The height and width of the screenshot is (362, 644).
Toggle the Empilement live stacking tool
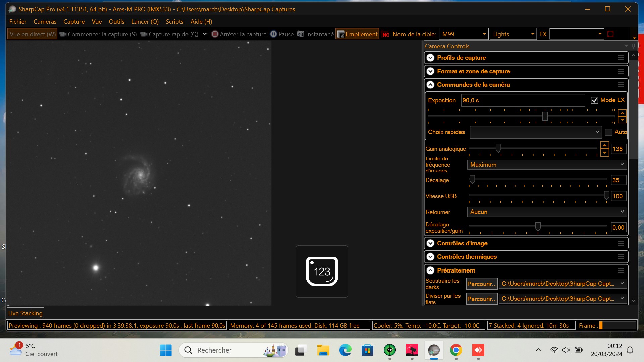click(x=357, y=34)
